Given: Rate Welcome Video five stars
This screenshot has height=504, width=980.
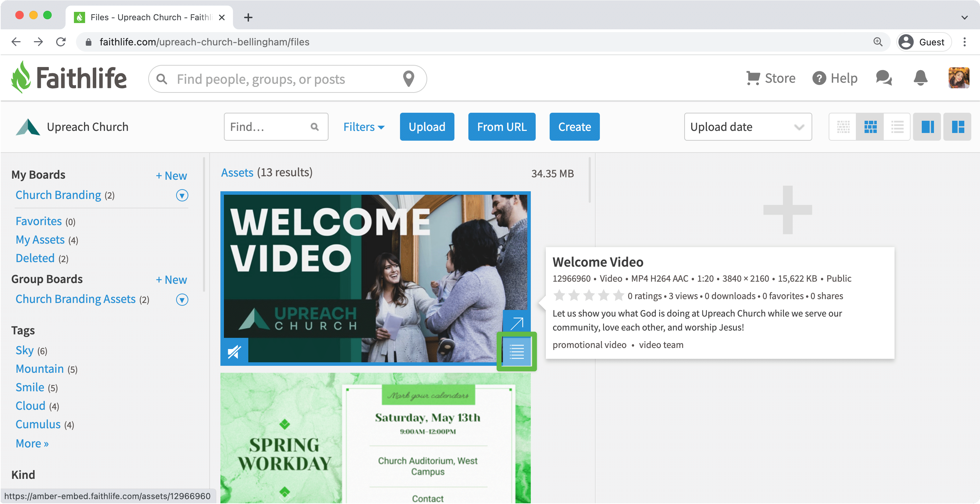Looking at the screenshot, I should [x=619, y=296].
